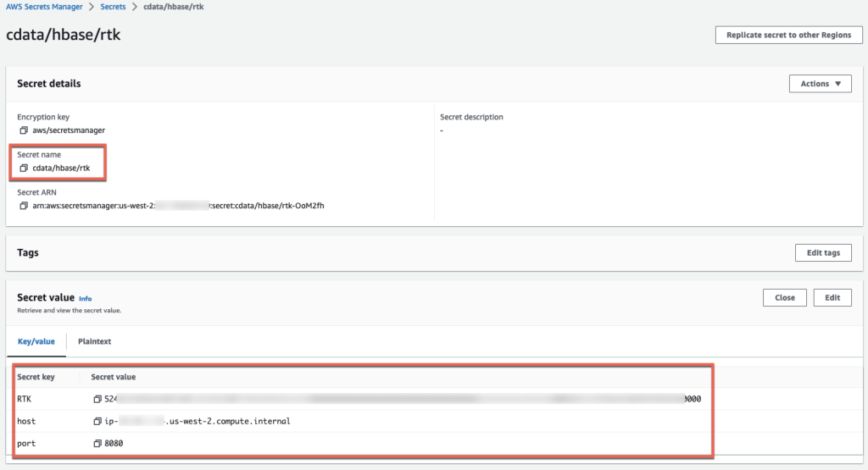The image size is (868, 470).
Task: Navigate to Secrets breadcrumb link
Action: coord(113,7)
